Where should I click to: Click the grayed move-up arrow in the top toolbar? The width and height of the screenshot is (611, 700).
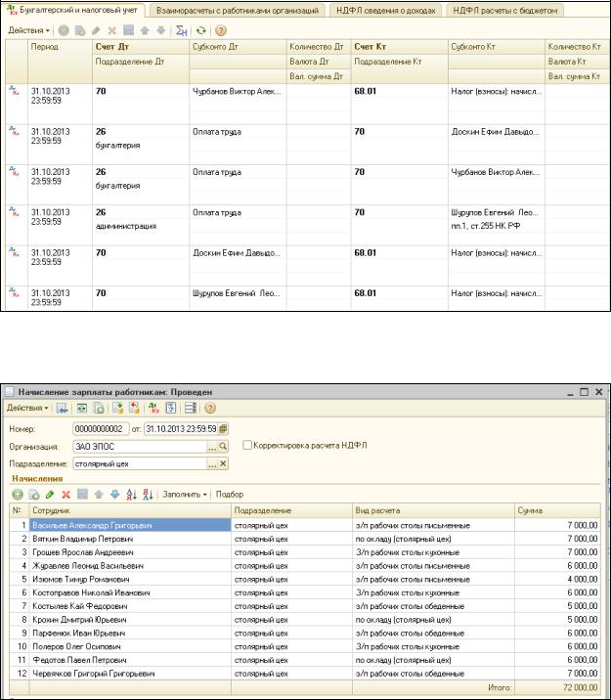tap(145, 30)
